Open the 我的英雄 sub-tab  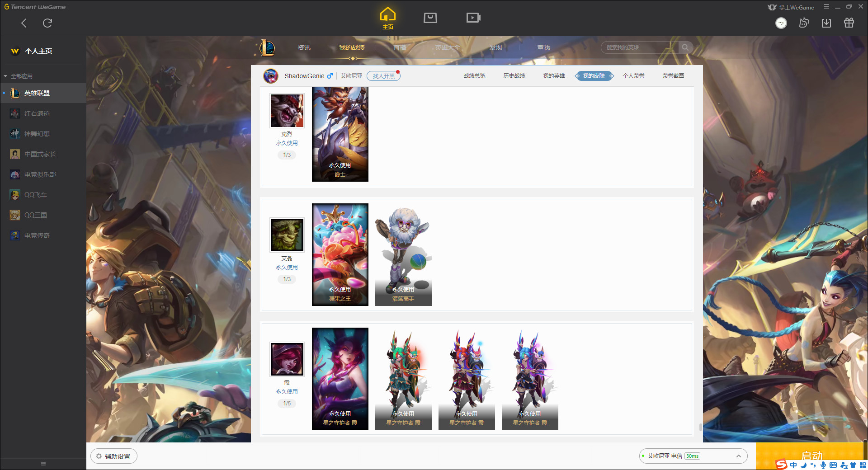pos(554,76)
